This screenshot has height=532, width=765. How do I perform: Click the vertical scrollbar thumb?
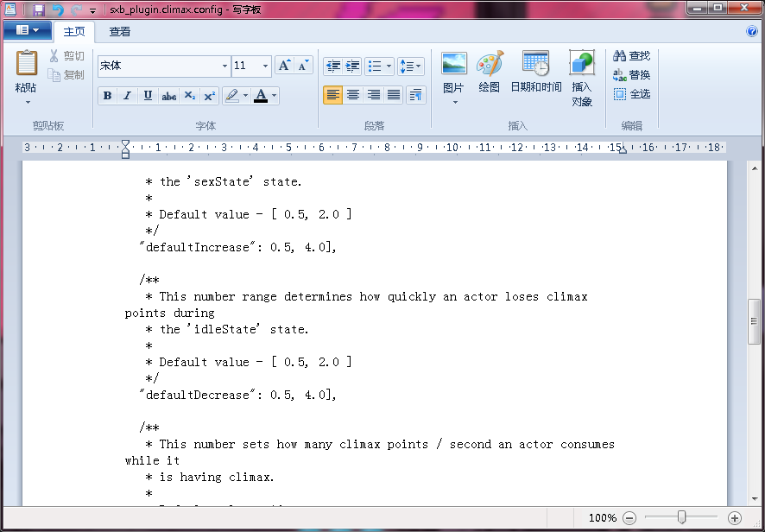point(755,321)
